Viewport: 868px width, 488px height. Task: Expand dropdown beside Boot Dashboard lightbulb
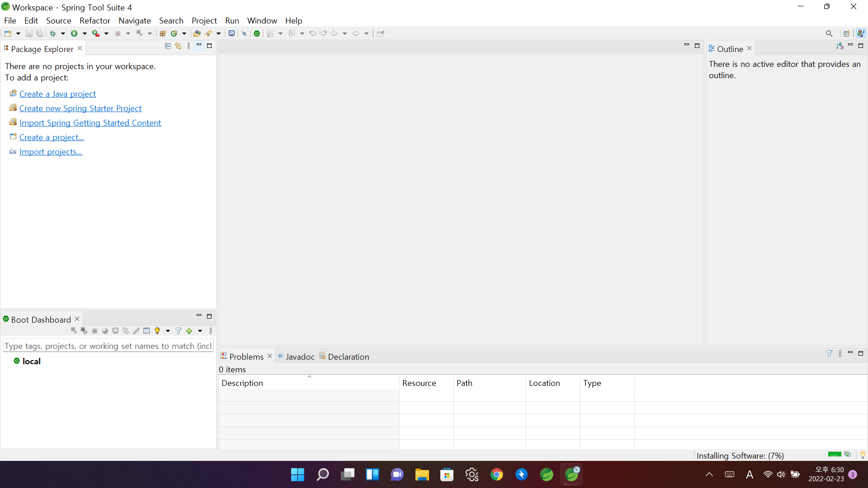tap(168, 331)
